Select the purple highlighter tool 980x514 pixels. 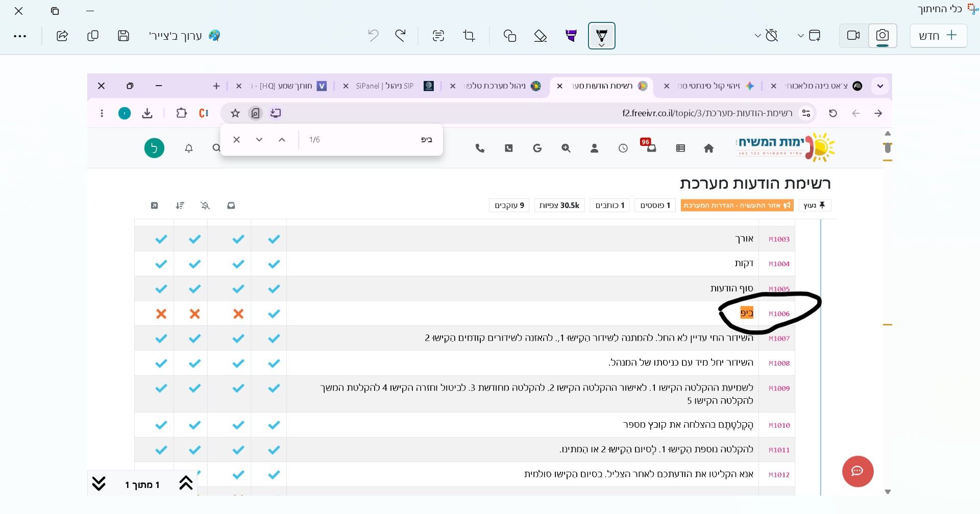coord(571,36)
